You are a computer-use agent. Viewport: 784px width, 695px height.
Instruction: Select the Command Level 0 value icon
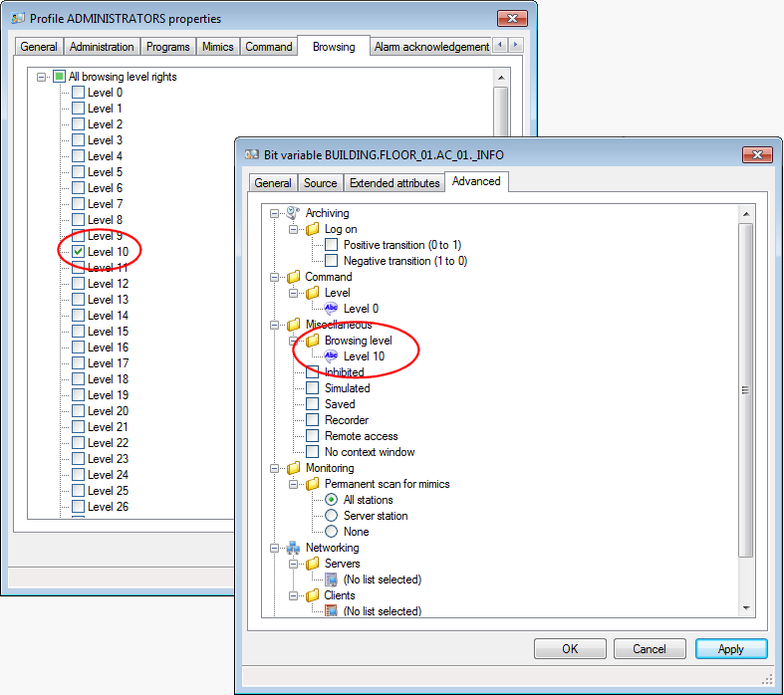click(332, 309)
